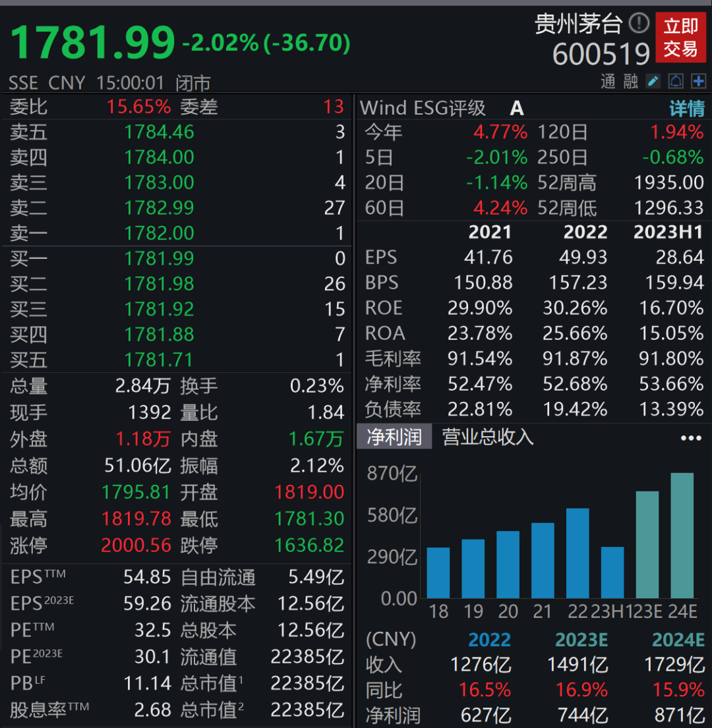This screenshot has width=712, height=728.
Task: Select 卖一 price 1782.00
Action: point(159,233)
